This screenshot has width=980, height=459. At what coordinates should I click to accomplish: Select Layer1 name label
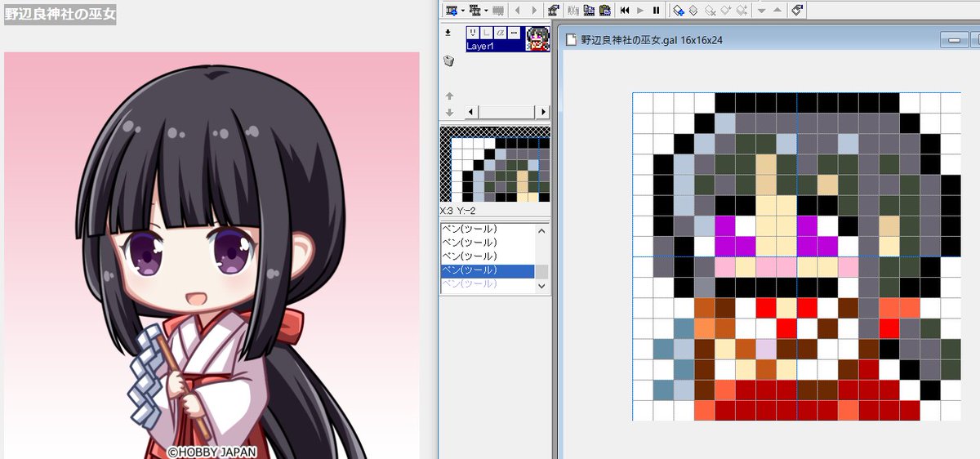point(480,47)
